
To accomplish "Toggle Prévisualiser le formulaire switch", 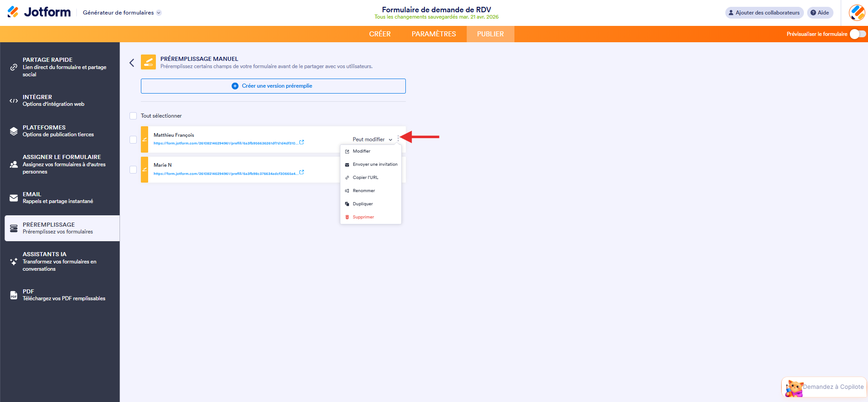I will tap(858, 34).
